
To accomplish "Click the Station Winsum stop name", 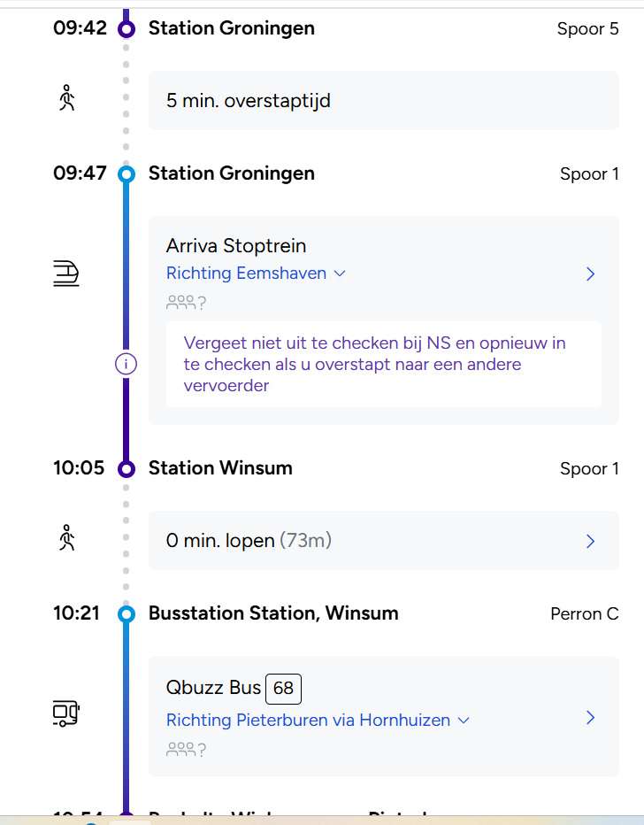I will [220, 468].
